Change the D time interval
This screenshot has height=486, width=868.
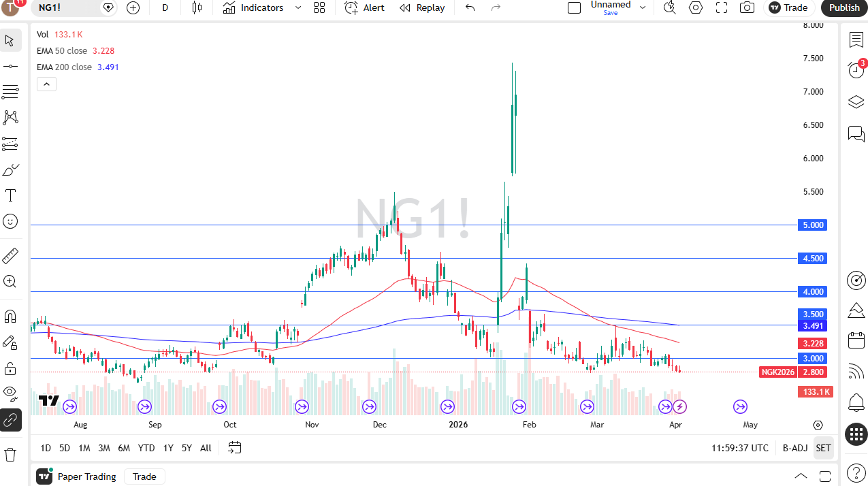point(165,7)
